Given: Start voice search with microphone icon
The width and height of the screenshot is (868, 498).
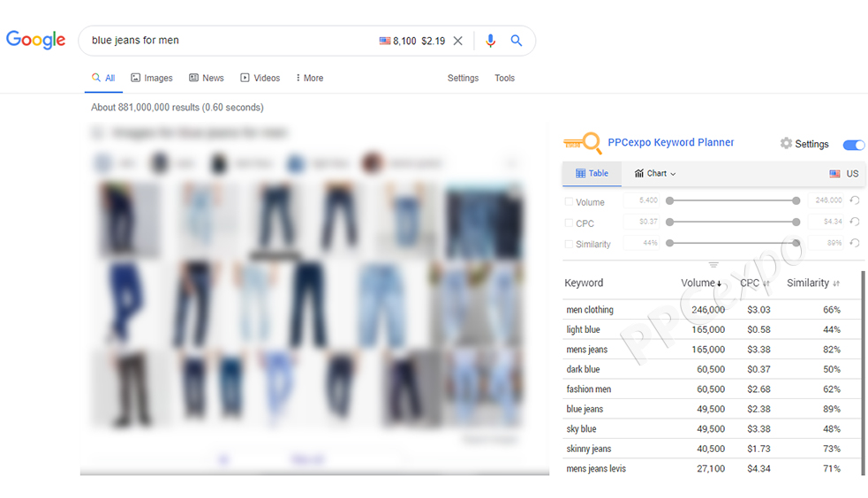Looking at the screenshot, I should coord(490,41).
